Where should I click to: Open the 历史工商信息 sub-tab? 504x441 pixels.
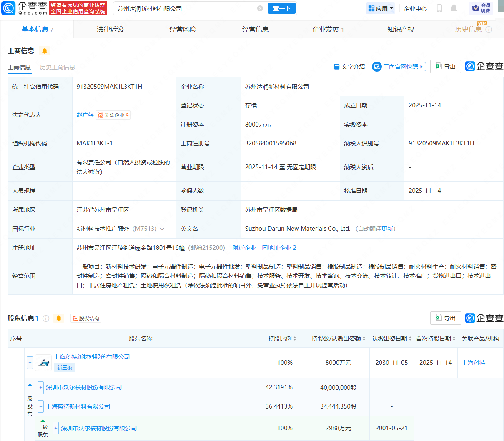tap(57, 67)
